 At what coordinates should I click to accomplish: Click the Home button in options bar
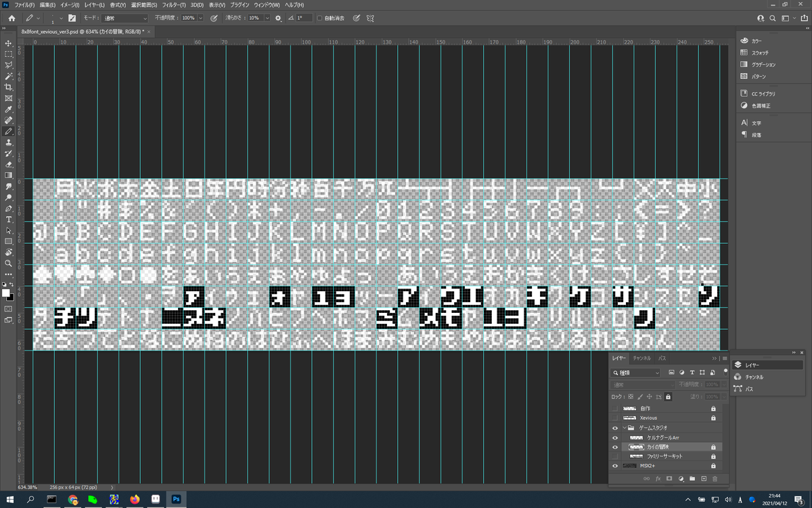click(12, 18)
